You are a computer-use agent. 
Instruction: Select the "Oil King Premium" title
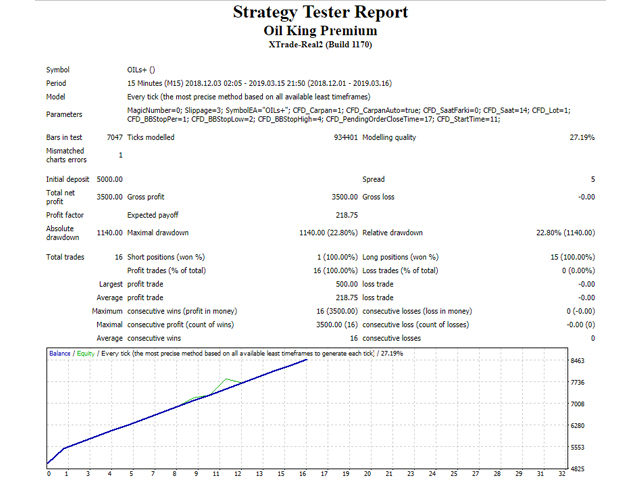coord(320,31)
